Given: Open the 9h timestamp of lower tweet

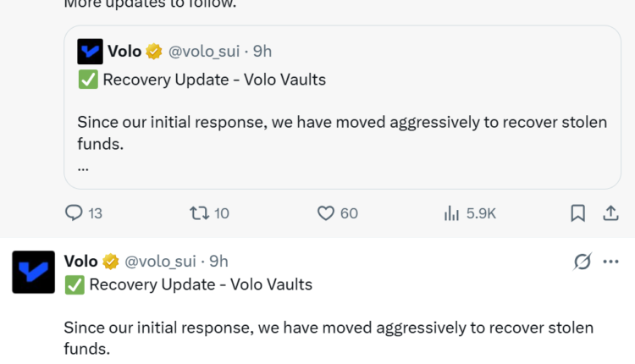Looking at the screenshot, I should [x=219, y=262].
